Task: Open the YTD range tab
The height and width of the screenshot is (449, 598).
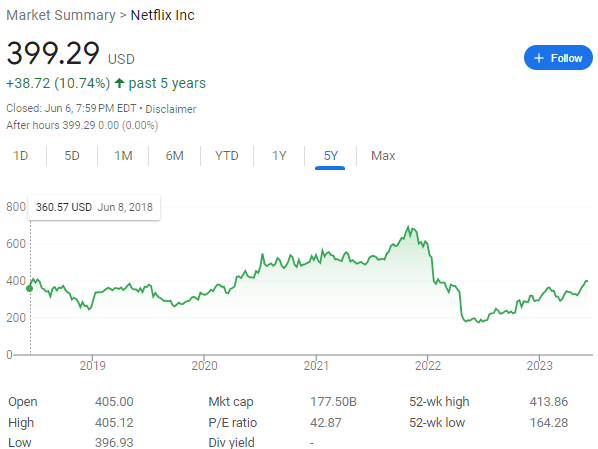Action: coord(227,156)
